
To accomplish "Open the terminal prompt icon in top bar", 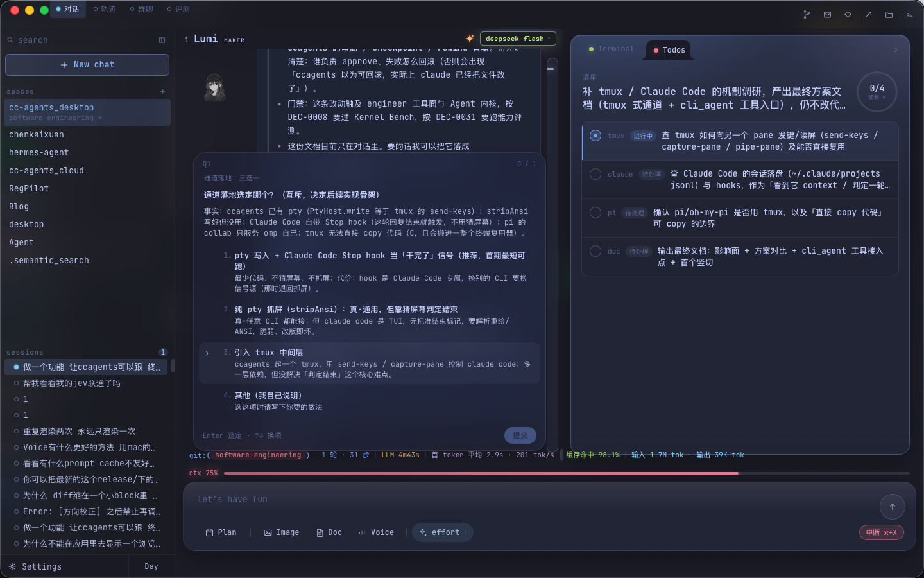I will click(x=909, y=15).
